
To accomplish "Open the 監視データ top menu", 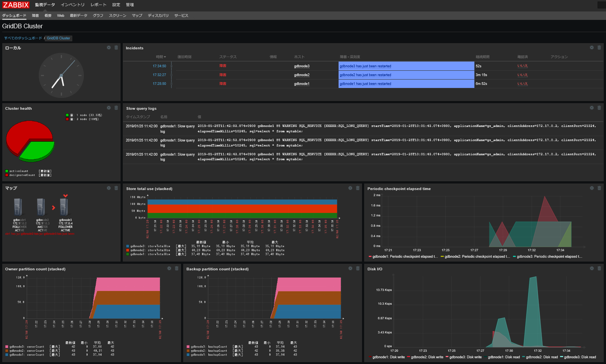I will (x=45, y=5).
